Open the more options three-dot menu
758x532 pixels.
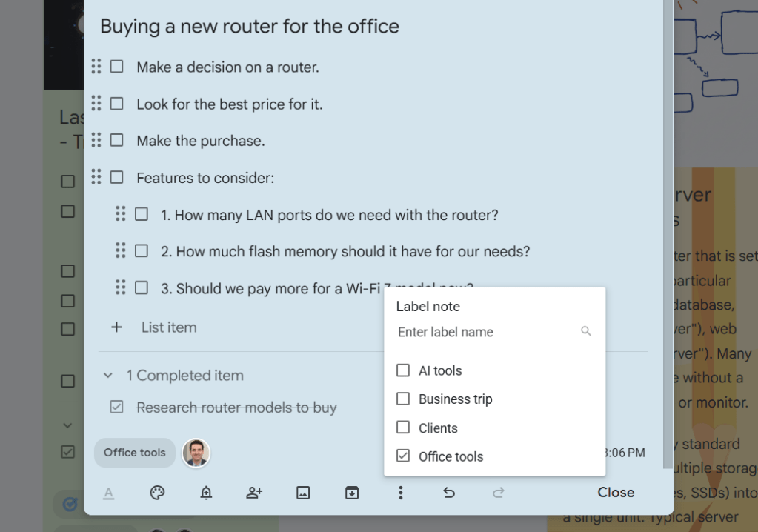pos(401,493)
